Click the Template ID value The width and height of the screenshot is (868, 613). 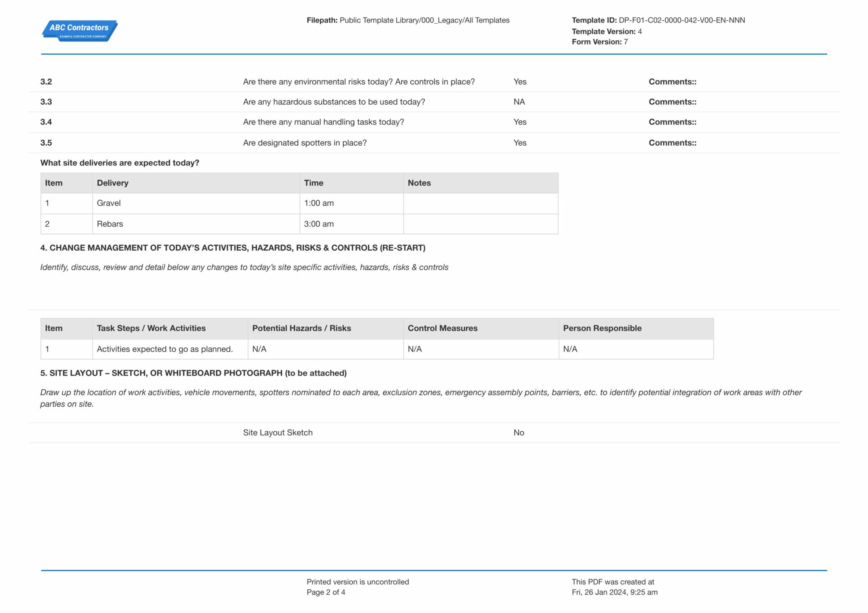[681, 20]
